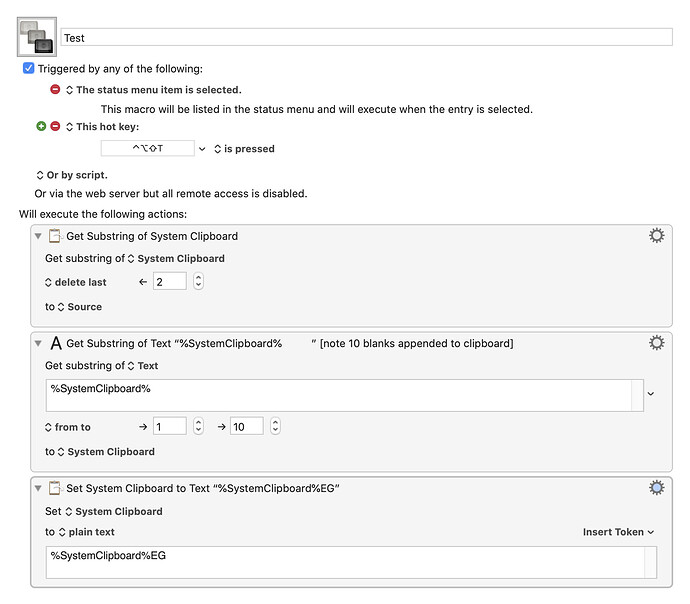Collapse the Get Substring of System Clipboard action
The height and width of the screenshot is (604, 690).
tap(39, 236)
